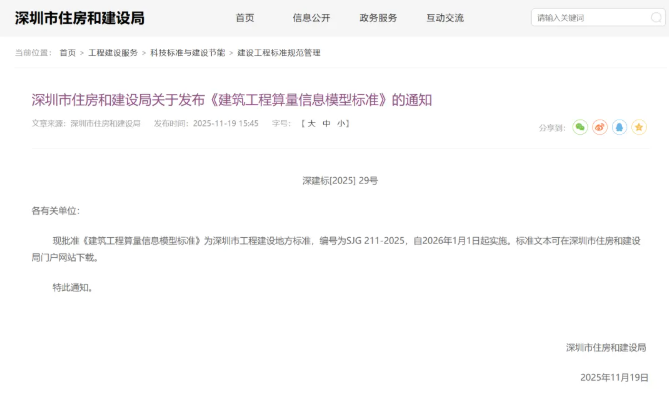
Task: Share article to QZone star icon
Action: point(639,127)
